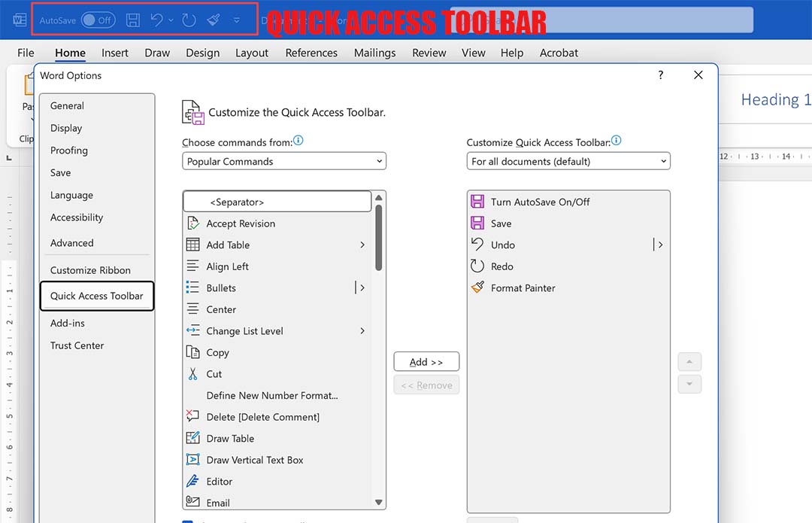
Task: Go to the Layout tab
Action: 252,53
